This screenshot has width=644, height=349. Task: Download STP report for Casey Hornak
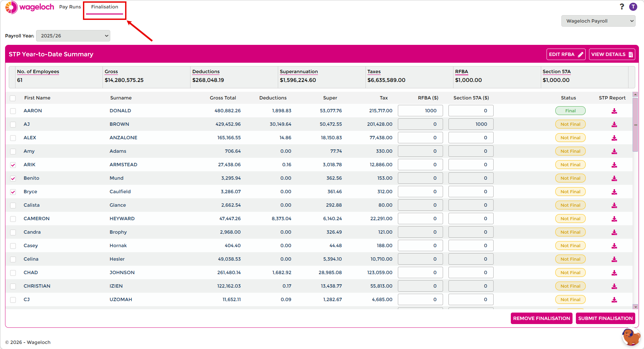(x=614, y=246)
